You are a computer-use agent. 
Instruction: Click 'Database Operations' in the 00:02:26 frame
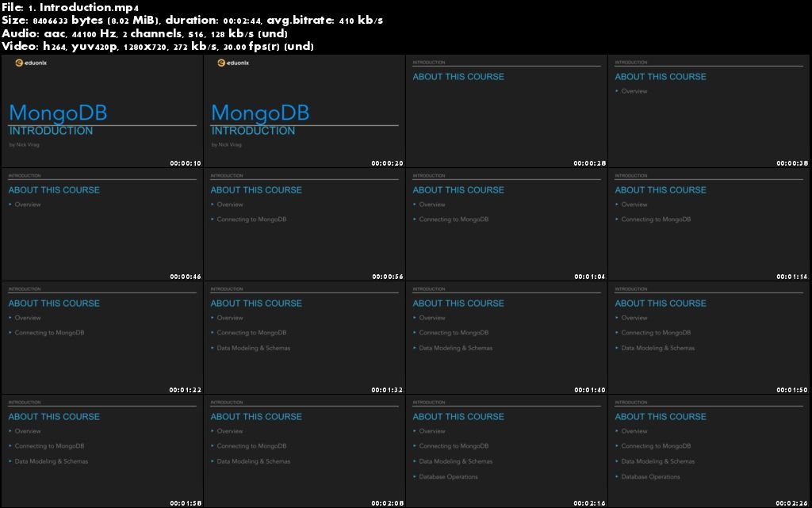point(650,477)
